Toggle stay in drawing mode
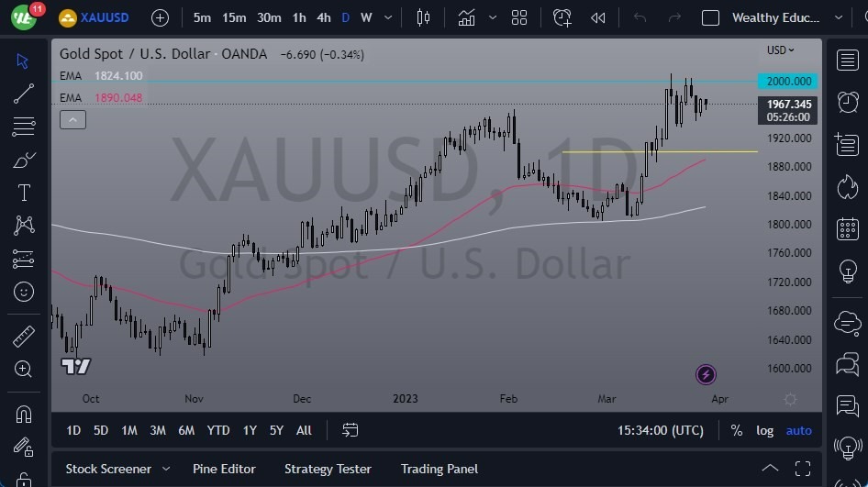 [23, 448]
